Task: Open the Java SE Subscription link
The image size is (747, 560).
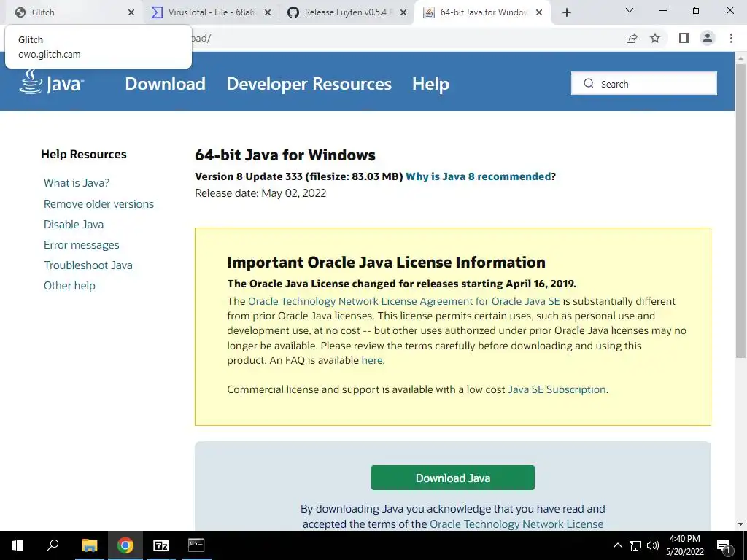Action: 557,389
